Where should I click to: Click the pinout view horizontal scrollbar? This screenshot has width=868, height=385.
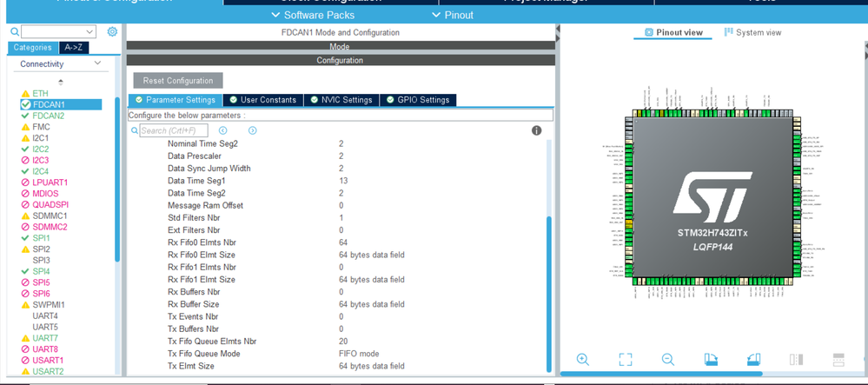[x=661, y=374]
